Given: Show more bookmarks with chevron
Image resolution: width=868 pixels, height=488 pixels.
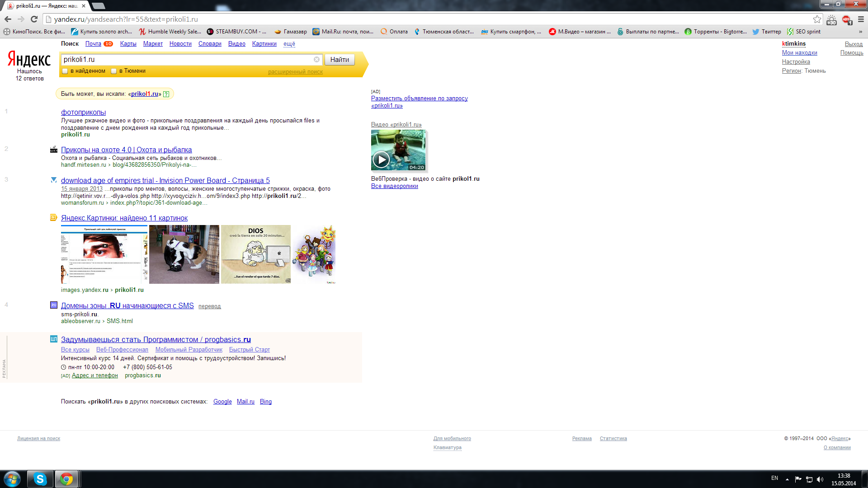Looking at the screenshot, I should click(x=860, y=32).
